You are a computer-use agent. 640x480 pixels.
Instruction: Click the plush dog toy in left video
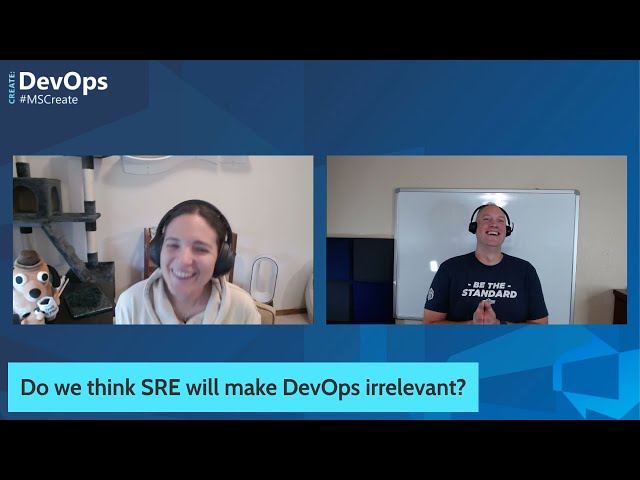click(x=36, y=287)
